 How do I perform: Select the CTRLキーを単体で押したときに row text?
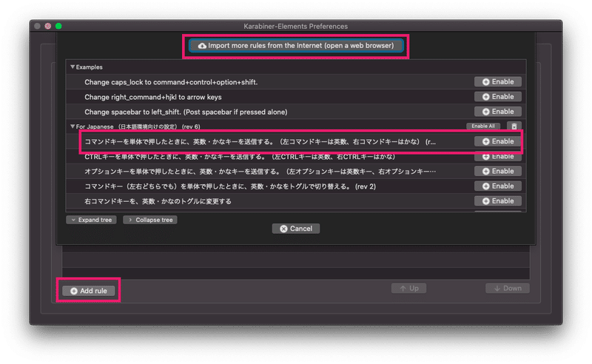pyautogui.click(x=240, y=157)
